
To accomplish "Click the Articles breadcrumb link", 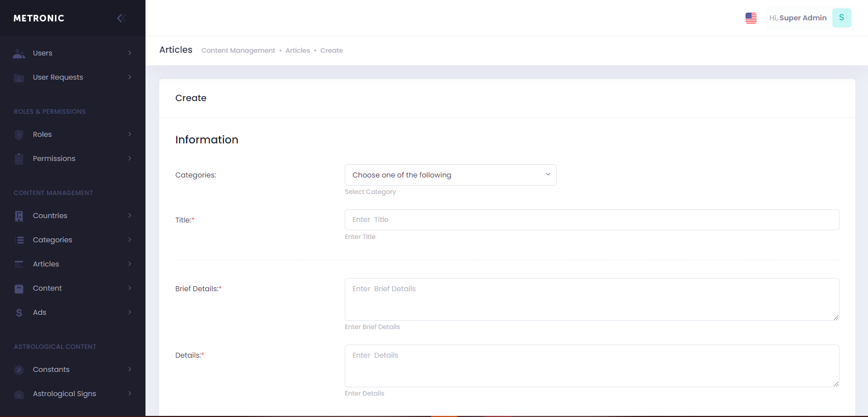I will 298,51.
